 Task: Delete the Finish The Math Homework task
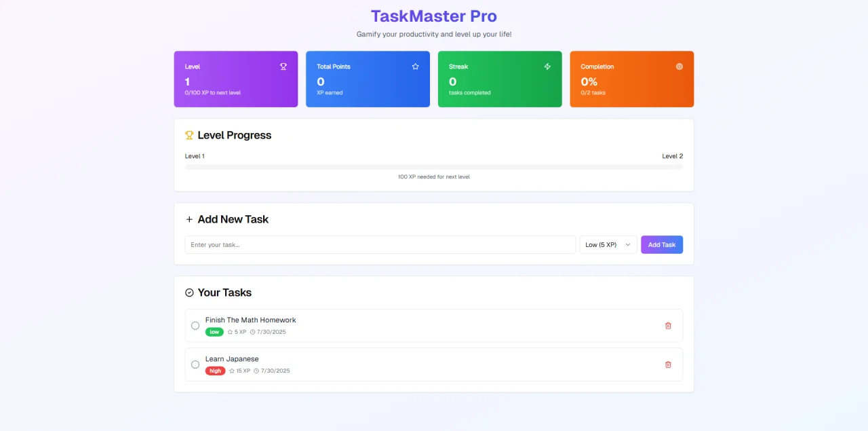click(x=668, y=326)
